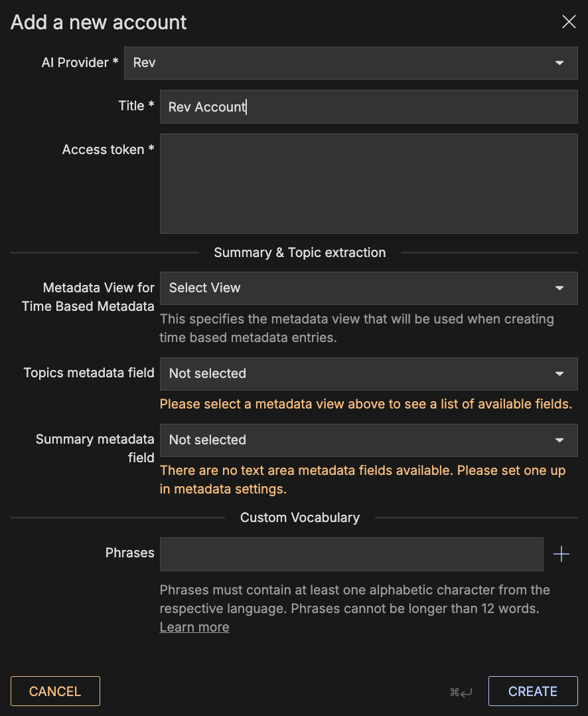
Task: Open the Learn more link
Action: point(194,628)
